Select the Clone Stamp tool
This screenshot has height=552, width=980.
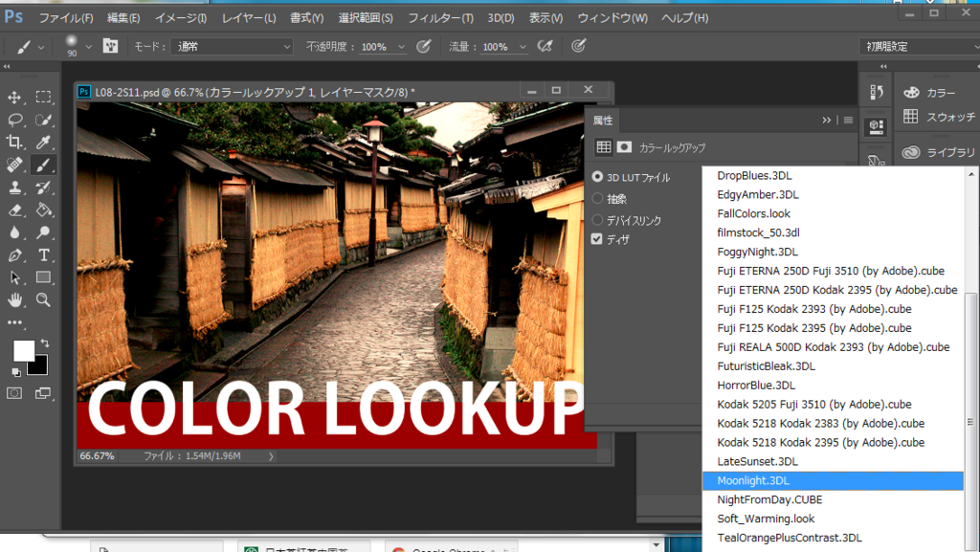click(15, 188)
